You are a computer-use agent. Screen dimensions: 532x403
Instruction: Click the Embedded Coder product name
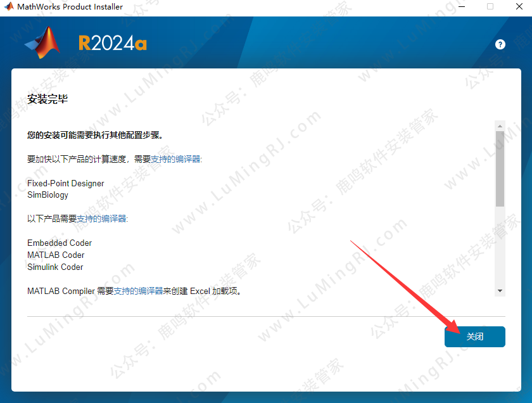tap(60, 243)
